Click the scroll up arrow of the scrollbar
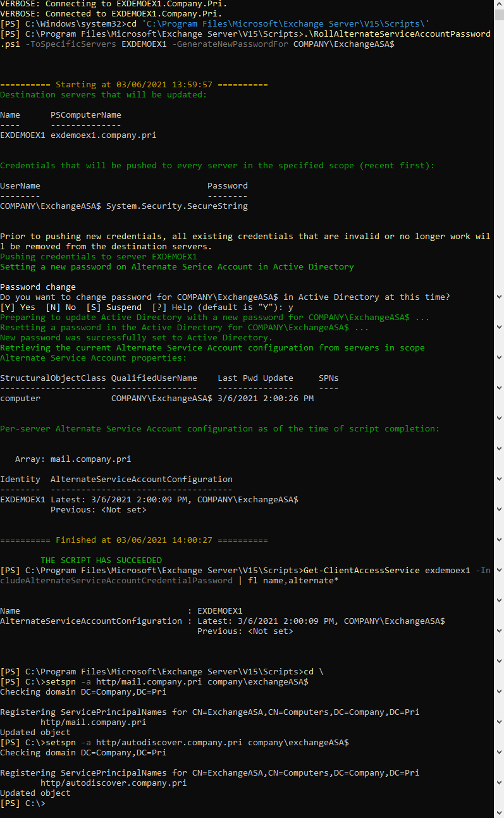This screenshot has width=504, height=818. pos(498,5)
